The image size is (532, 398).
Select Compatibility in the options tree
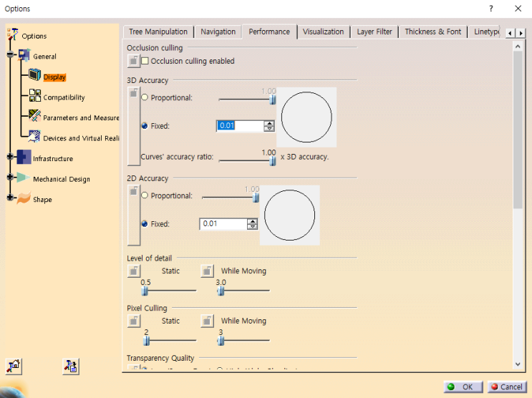pyautogui.click(x=64, y=97)
